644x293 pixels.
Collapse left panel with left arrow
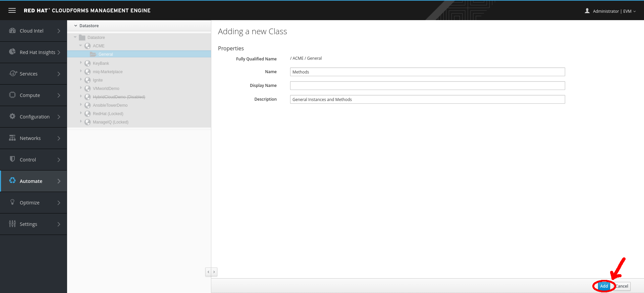point(208,272)
